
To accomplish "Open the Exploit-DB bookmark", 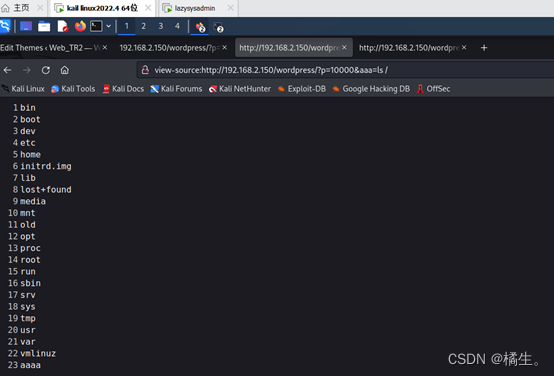I will (x=302, y=89).
